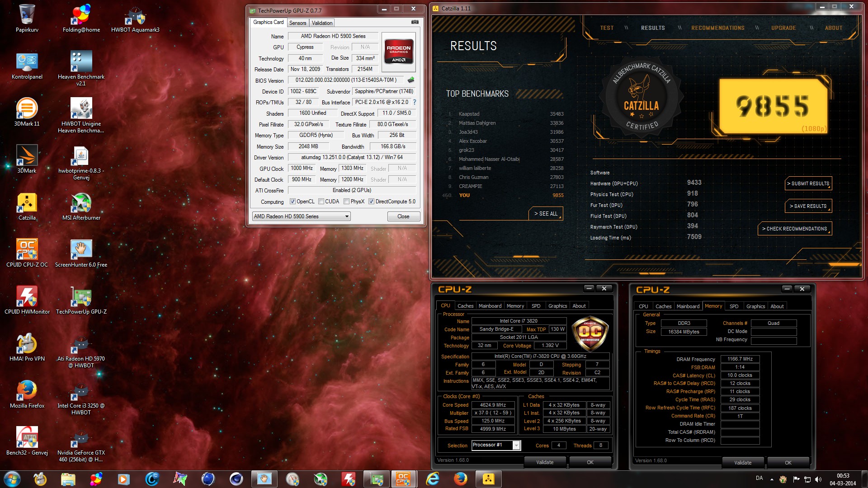
Task: Click the GPU Name field in GPU-Z
Action: (x=333, y=36)
